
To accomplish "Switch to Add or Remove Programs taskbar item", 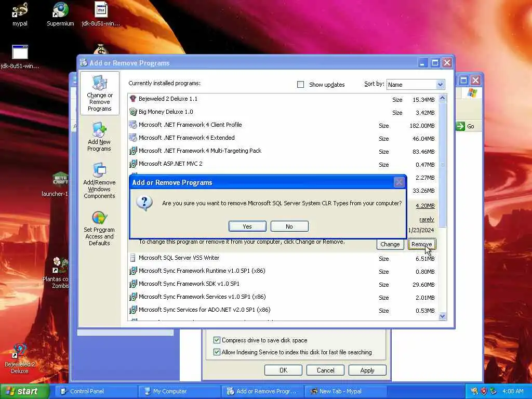I will click(x=262, y=391).
